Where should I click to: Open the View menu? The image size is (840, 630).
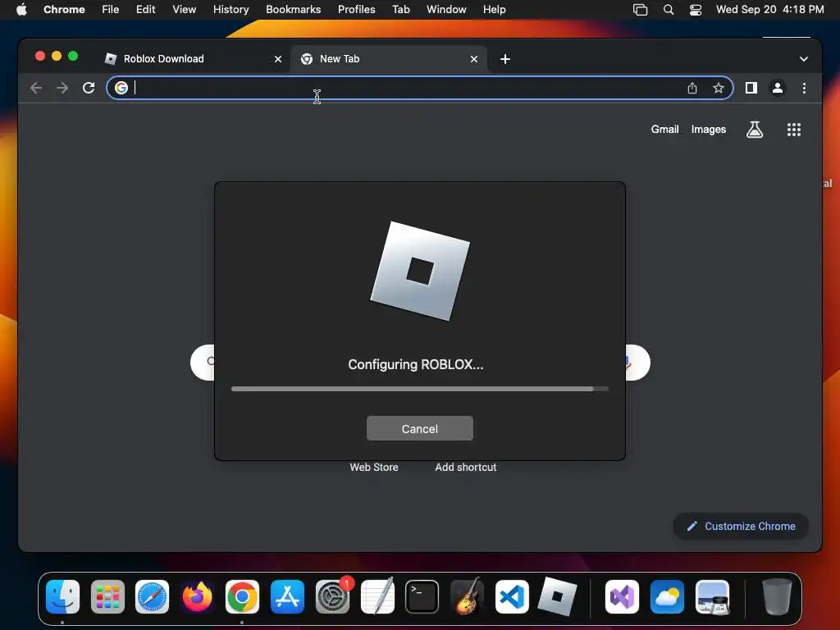(x=184, y=10)
